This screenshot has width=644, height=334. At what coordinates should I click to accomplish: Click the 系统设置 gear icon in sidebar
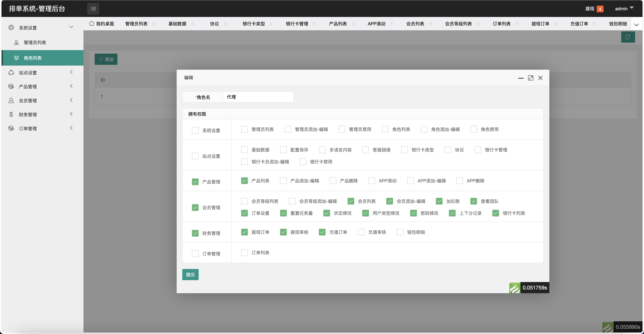[x=11, y=28]
